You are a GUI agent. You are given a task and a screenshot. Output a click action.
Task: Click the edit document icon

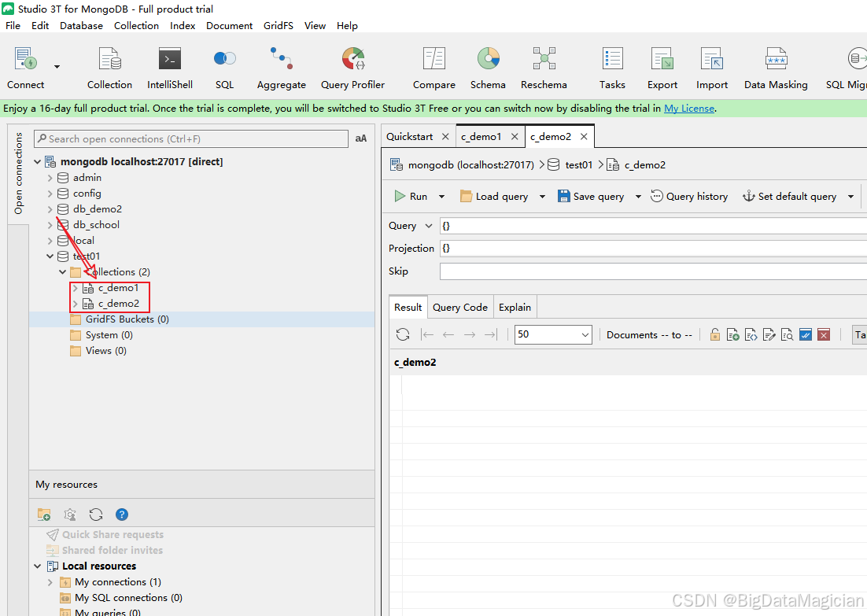point(769,334)
